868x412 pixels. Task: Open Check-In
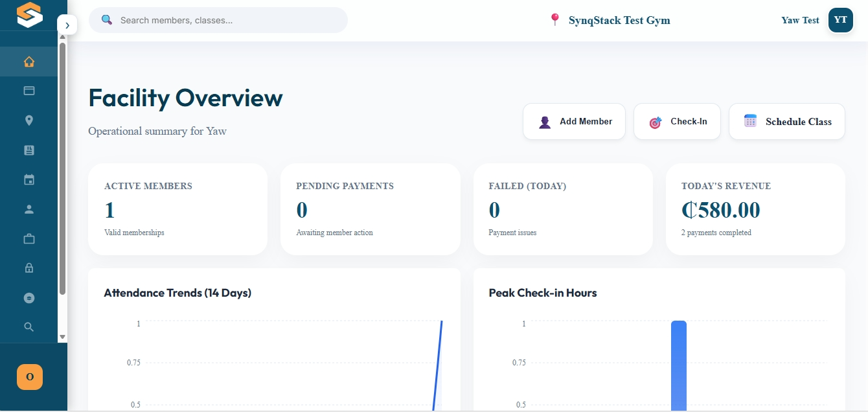tap(677, 121)
